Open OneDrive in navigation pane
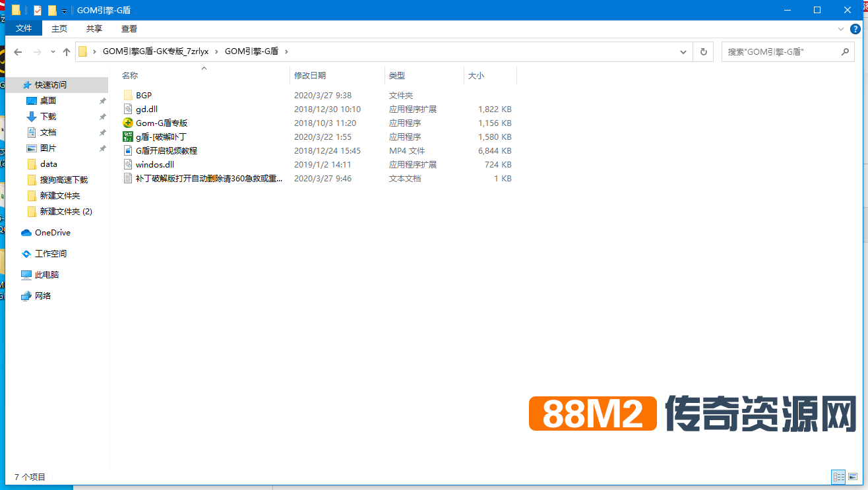 (x=52, y=233)
